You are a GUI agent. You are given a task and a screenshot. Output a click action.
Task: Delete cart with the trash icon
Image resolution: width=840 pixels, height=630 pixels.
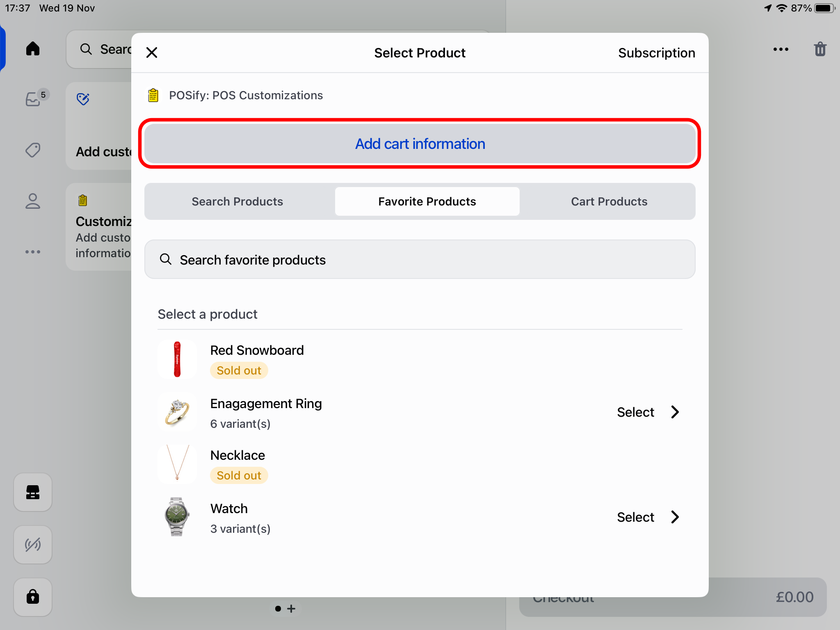[820, 49]
